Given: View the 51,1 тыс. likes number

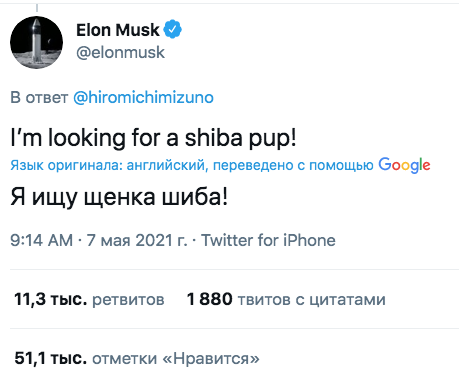Looking at the screenshot, I should point(50,358).
